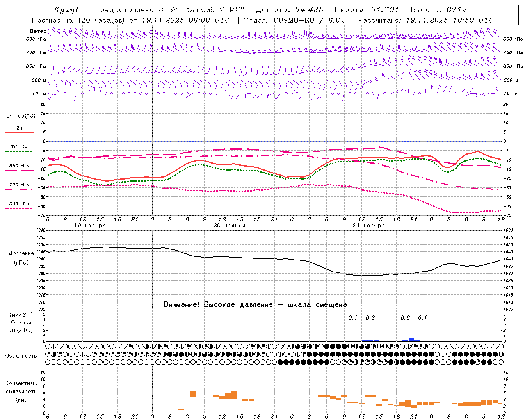Click the Модель COSMO-RU / 6.6км text
Image resolution: width=525 pixels, height=420 pixels.
(296, 20)
